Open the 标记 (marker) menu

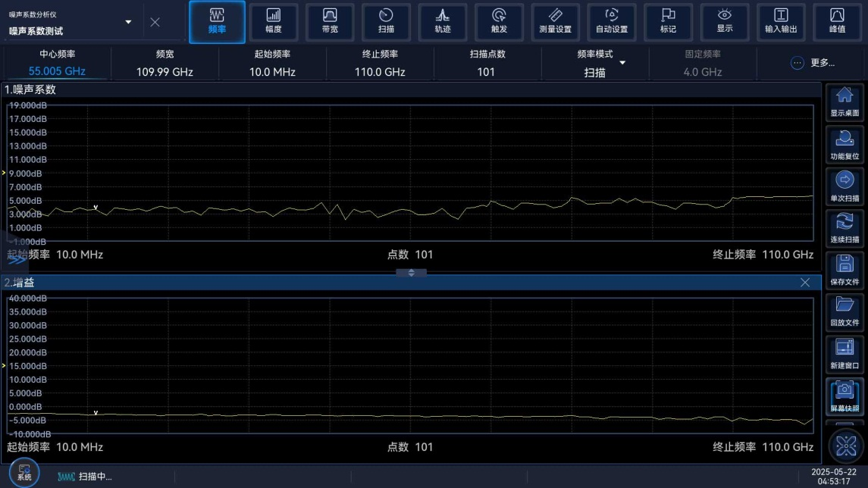click(x=668, y=21)
